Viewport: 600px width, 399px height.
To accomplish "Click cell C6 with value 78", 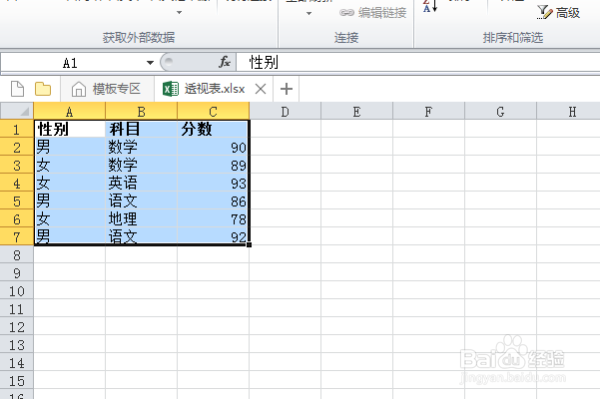I will point(213,219).
